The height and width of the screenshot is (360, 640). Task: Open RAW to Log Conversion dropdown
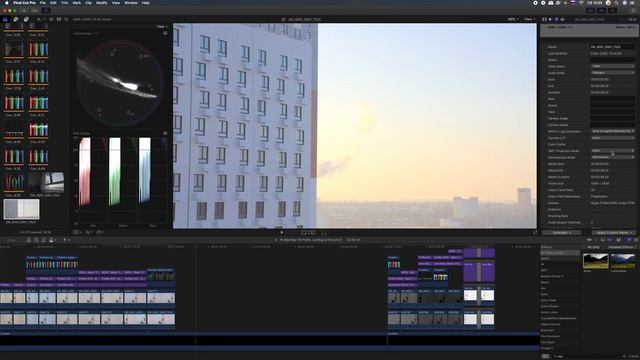613,131
